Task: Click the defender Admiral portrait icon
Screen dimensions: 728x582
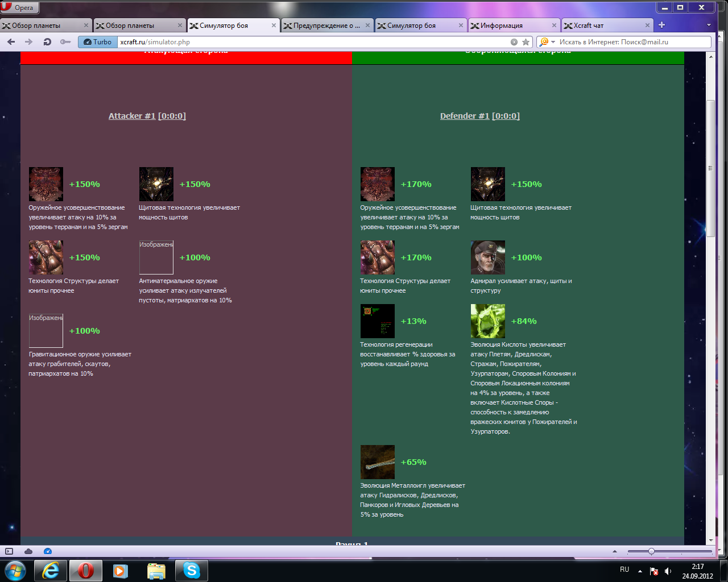Action: tap(488, 257)
